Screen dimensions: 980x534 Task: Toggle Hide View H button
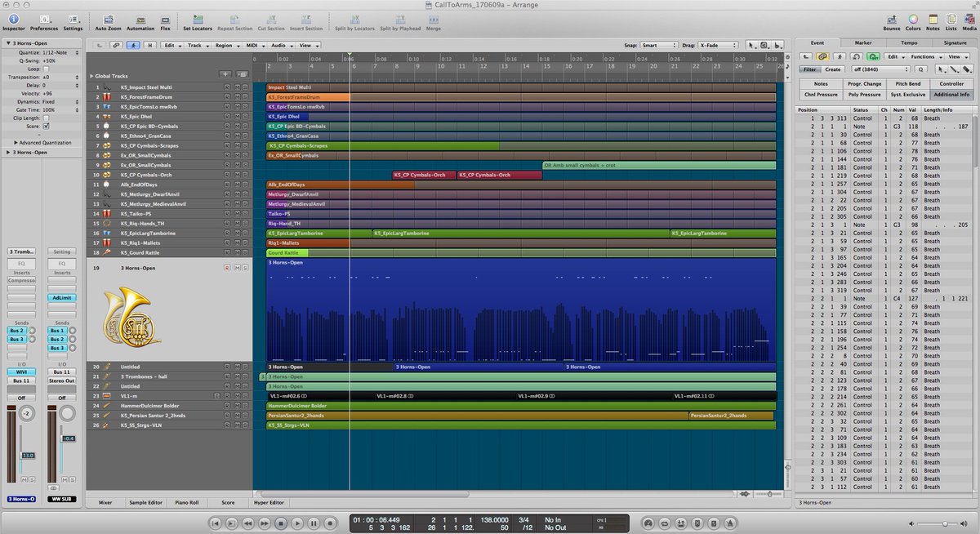pos(150,46)
